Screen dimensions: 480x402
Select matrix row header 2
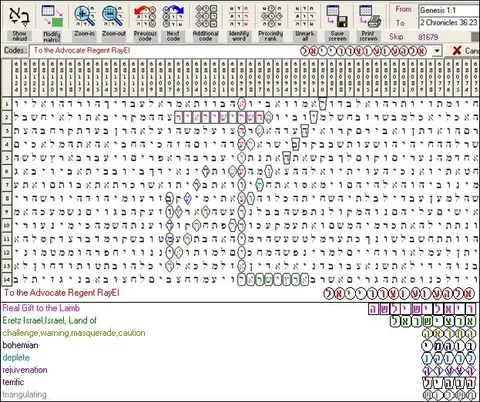6,118
